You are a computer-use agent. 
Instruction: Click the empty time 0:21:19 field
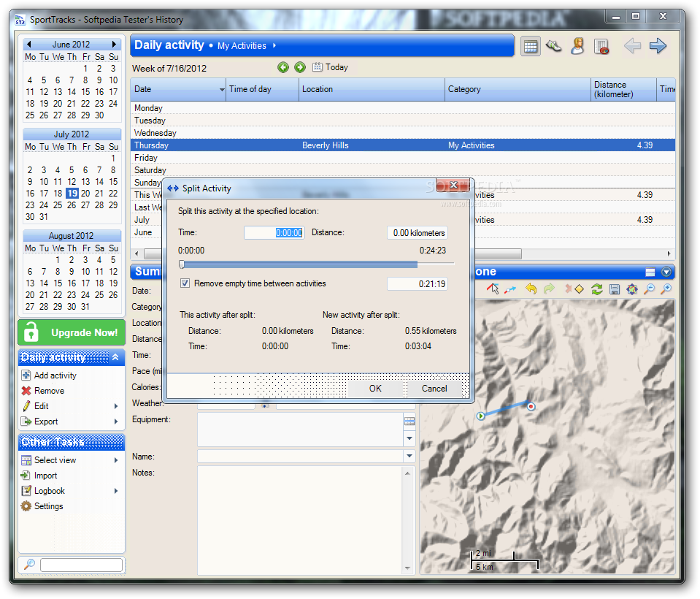coord(418,283)
